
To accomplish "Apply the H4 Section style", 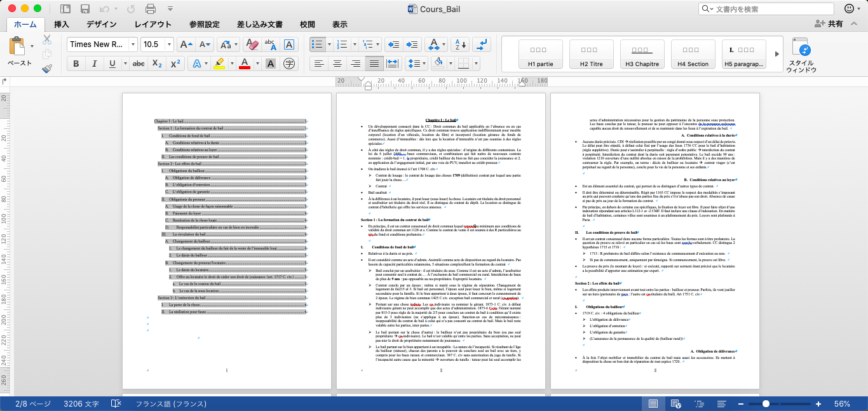I will [693, 53].
